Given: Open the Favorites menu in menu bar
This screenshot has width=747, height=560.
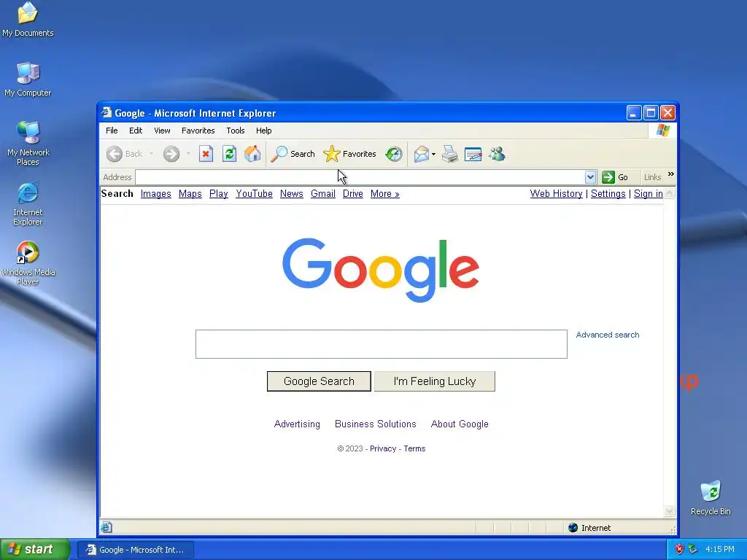Looking at the screenshot, I should pyautogui.click(x=198, y=131).
